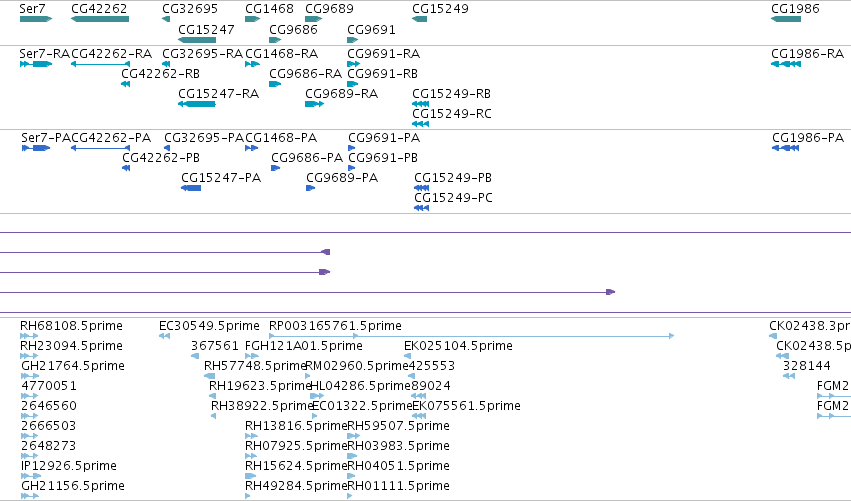This screenshot has height=501, width=851.
Task: Click transcript CG9691-RB
Action: pos(353,84)
